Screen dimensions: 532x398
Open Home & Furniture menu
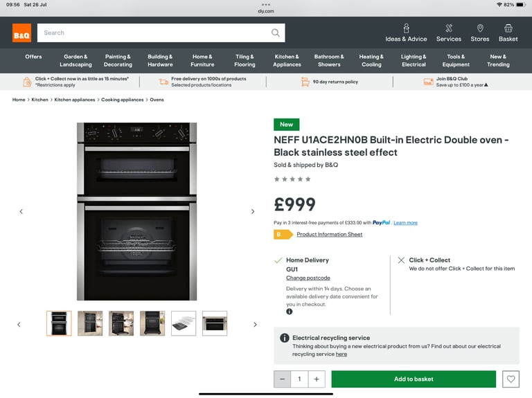tap(202, 60)
